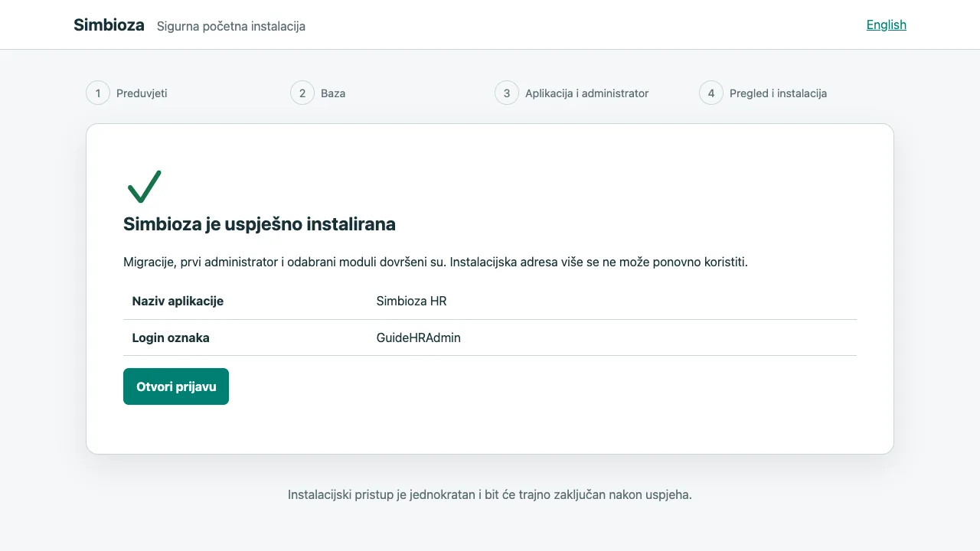Switch the language to English
The image size is (980, 551).
pos(886,24)
